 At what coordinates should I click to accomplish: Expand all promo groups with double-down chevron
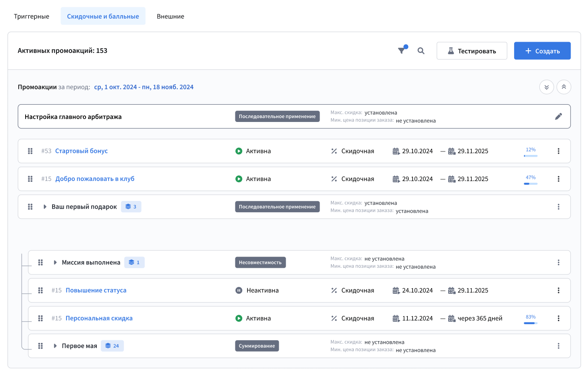(546, 87)
